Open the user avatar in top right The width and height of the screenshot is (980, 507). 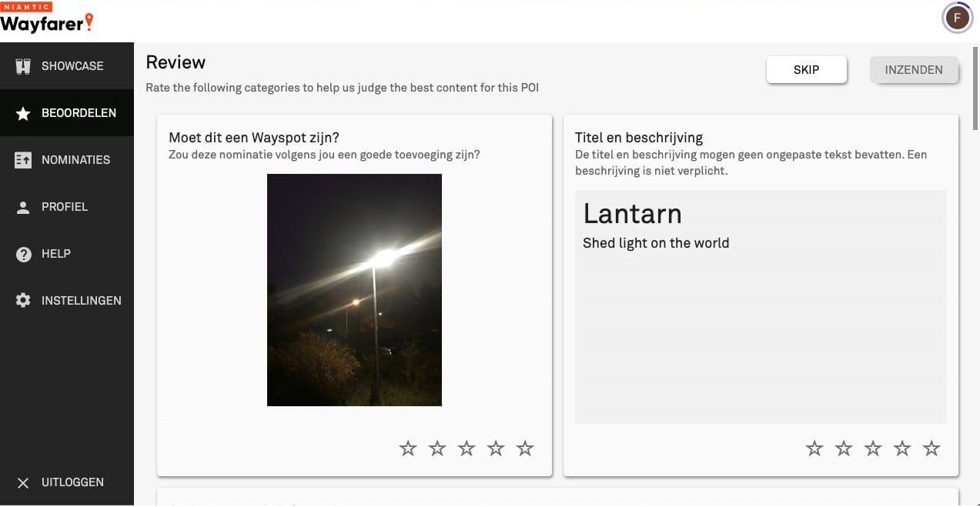(x=957, y=18)
